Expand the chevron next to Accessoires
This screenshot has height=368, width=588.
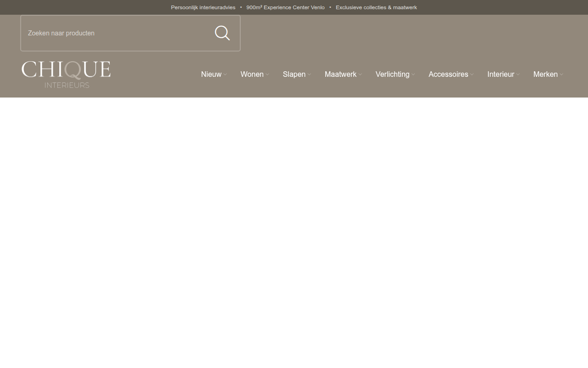tap(472, 75)
